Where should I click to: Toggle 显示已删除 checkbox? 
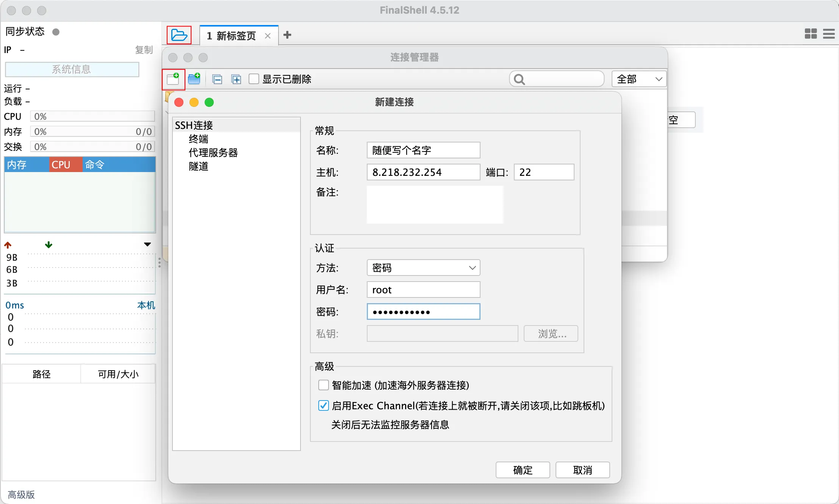[x=254, y=79]
